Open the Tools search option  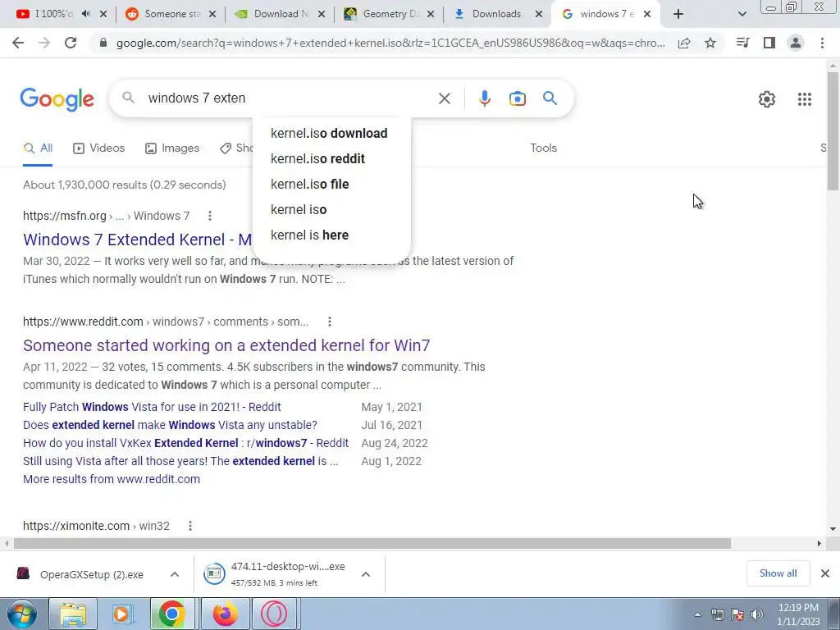pos(543,148)
